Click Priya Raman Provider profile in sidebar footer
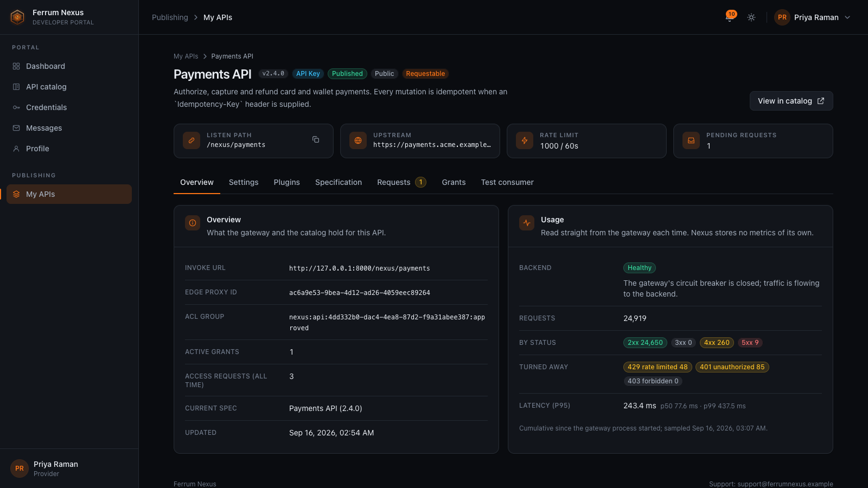The width and height of the screenshot is (868, 488). pyautogui.click(x=69, y=468)
